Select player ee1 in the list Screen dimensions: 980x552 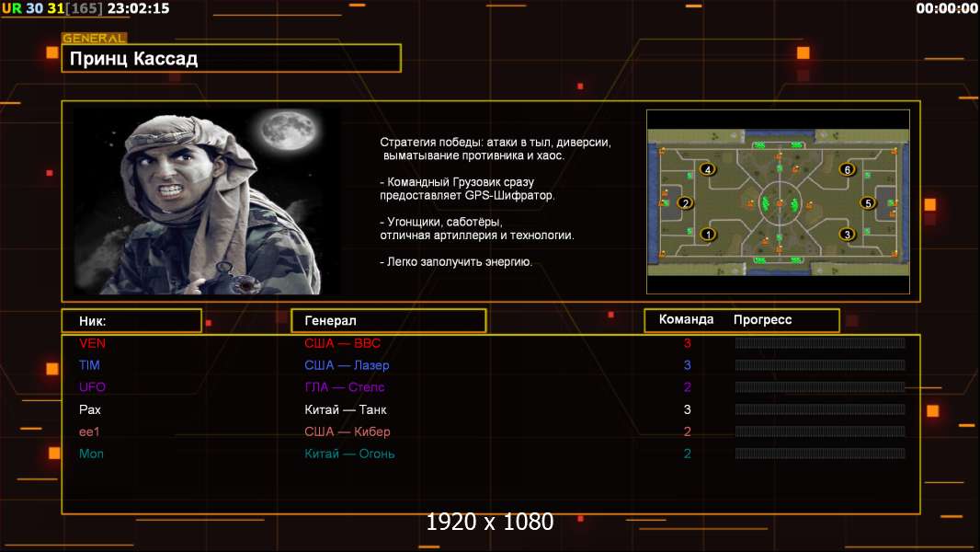pos(89,431)
